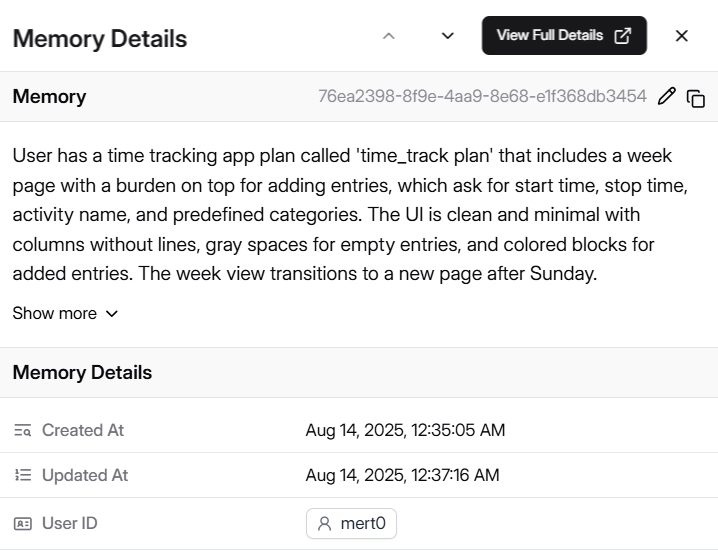Select the mert0 user ID chip
The image size is (718, 550).
pyautogui.click(x=351, y=523)
